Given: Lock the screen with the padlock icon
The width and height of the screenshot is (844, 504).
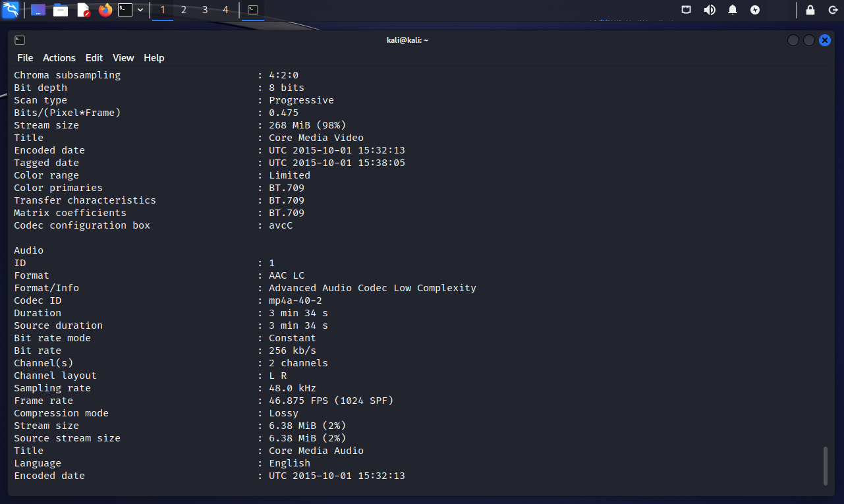Looking at the screenshot, I should point(810,10).
